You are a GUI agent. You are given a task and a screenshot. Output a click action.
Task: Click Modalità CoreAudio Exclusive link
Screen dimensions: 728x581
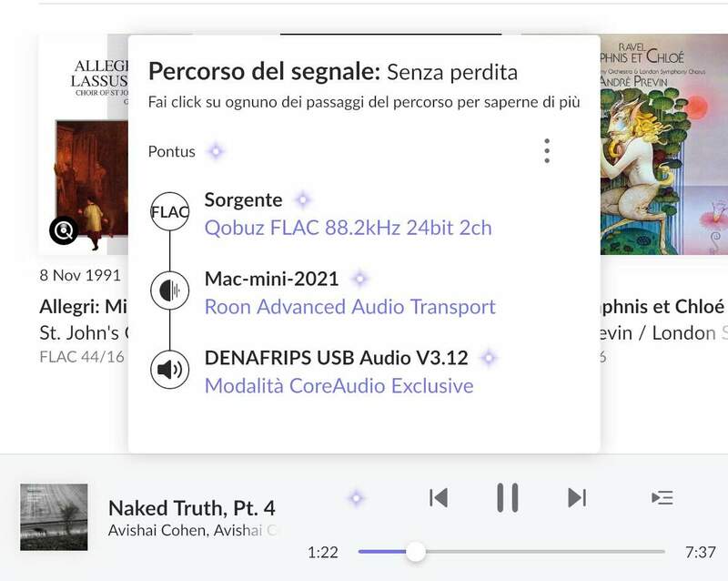coord(339,385)
